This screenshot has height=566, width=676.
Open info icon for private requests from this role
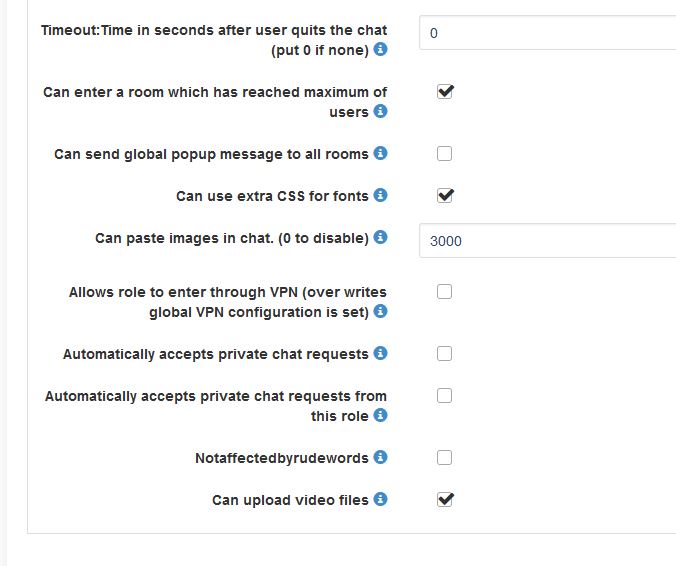point(380,416)
